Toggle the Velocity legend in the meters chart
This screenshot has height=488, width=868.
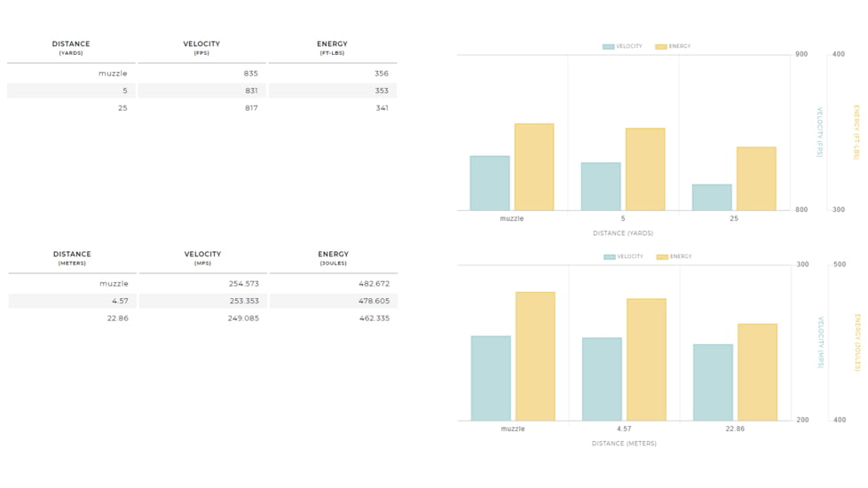coord(623,257)
